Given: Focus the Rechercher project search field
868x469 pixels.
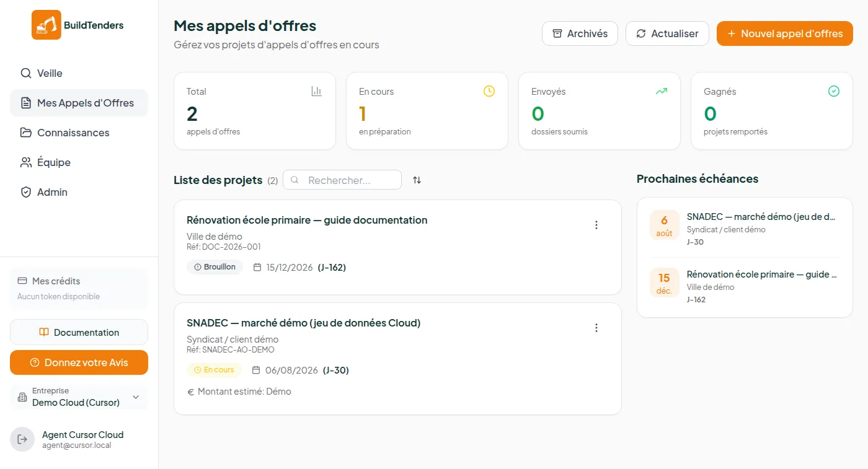Looking at the screenshot, I should coord(342,180).
